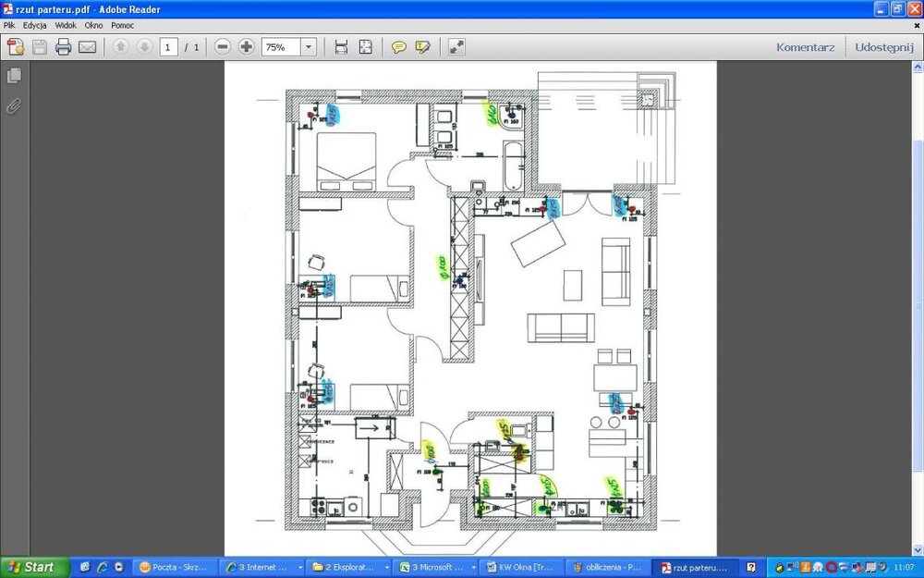924x578 pixels.
Task: Zoom in with the plus button
Action: coord(247,47)
